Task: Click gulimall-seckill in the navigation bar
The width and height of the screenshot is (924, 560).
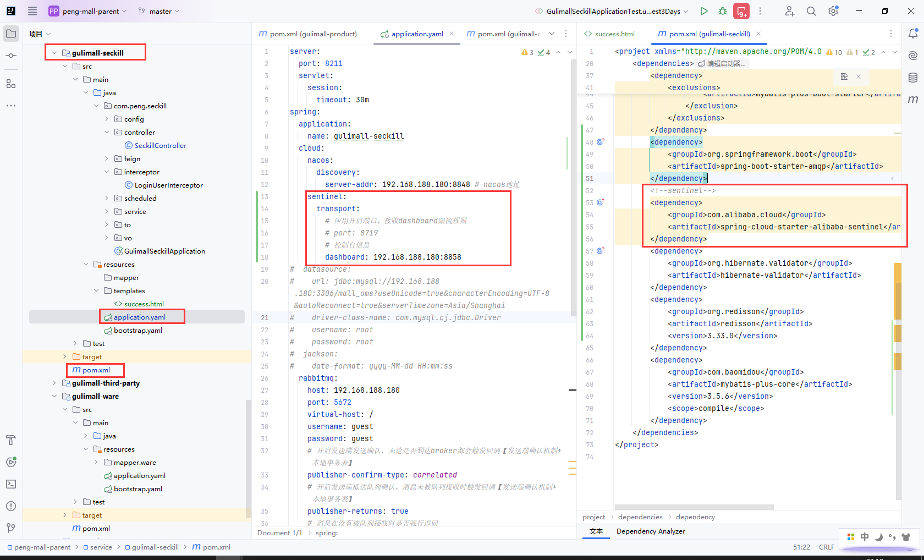Action: pyautogui.click(x=155, y=547)
